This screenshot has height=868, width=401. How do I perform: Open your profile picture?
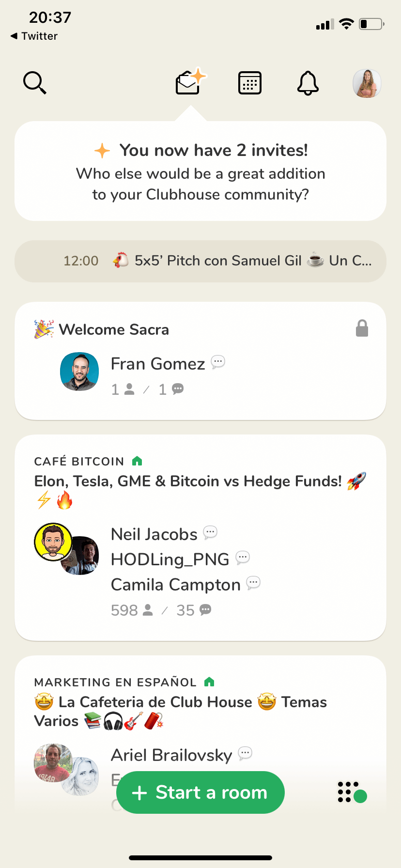point(367,83)
